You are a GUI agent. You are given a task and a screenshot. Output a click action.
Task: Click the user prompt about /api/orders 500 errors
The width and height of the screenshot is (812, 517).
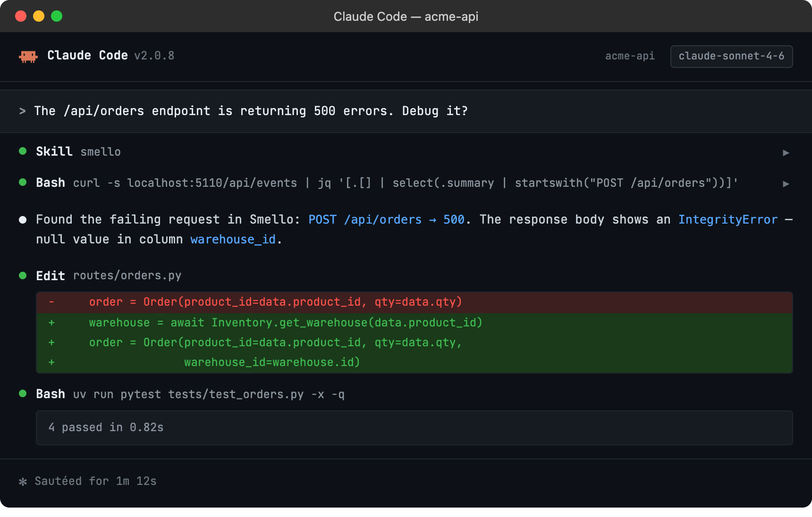click(x=251, y=111)
